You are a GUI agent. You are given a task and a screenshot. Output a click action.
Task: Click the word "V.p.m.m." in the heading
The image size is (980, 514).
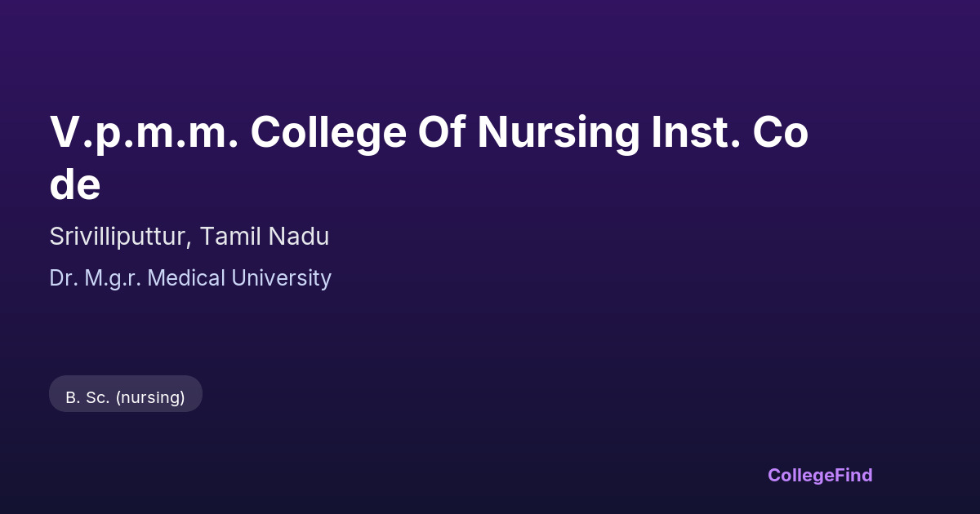144,133
